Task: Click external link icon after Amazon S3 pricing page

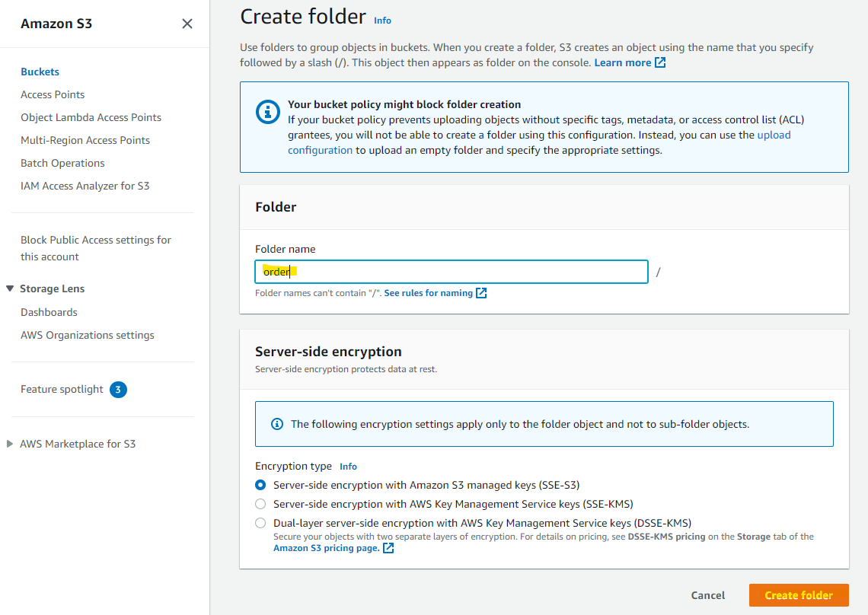Action: [388, 548]
